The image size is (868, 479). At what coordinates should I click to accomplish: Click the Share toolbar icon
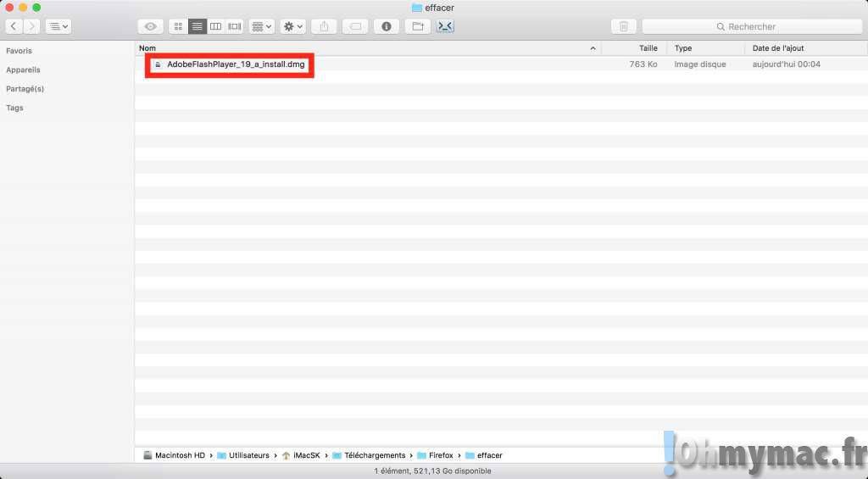pos(324,26)
